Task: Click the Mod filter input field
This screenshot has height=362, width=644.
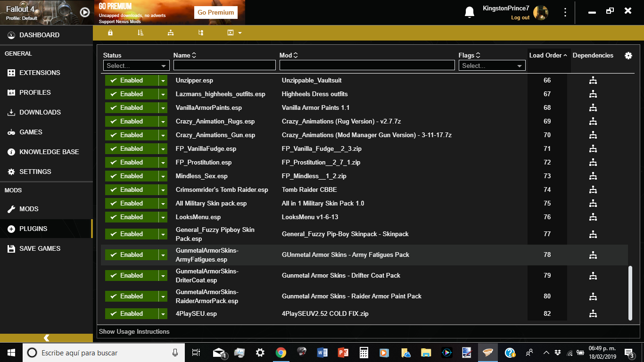Action: coord(367,65)
